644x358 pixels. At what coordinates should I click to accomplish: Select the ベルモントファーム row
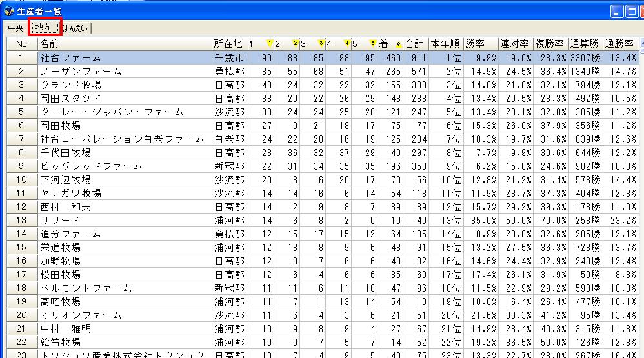click(323, 288)
